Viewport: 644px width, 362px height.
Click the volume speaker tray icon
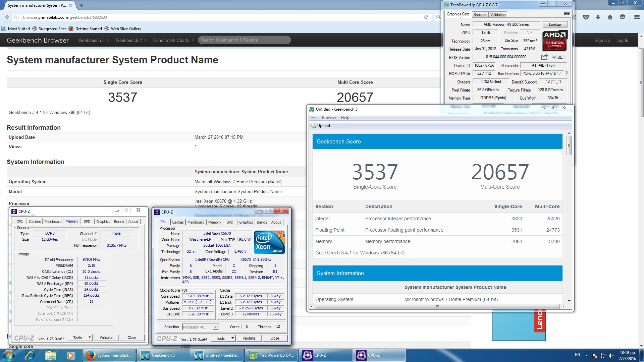611,356
